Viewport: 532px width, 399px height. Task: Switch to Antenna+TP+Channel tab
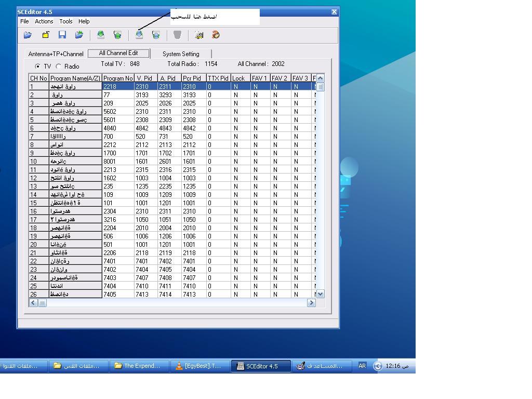tap(56, 54)
